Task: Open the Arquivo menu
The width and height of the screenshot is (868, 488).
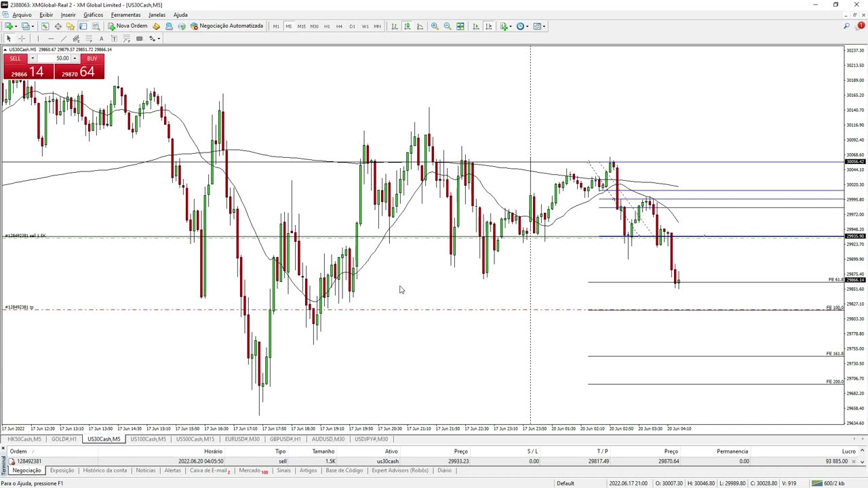Action: click(22, 15)
